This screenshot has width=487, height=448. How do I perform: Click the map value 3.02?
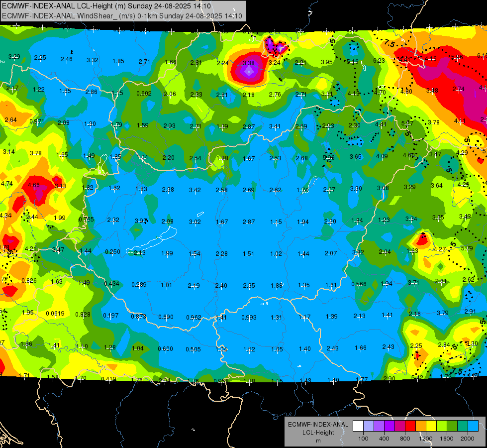point(195,222)
